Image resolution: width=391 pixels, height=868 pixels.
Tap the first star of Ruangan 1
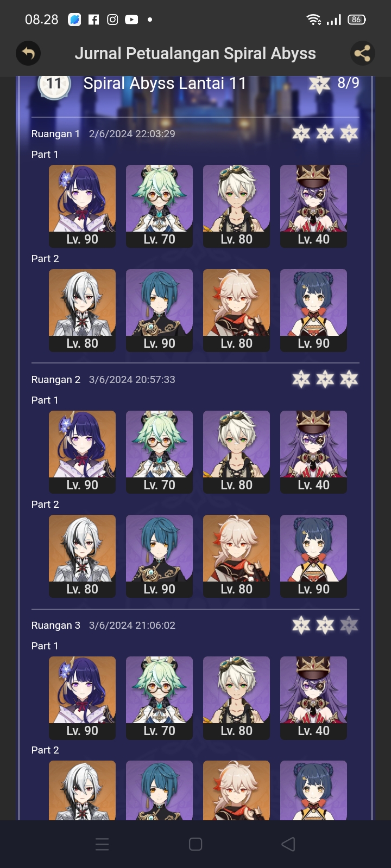(301, 133)
